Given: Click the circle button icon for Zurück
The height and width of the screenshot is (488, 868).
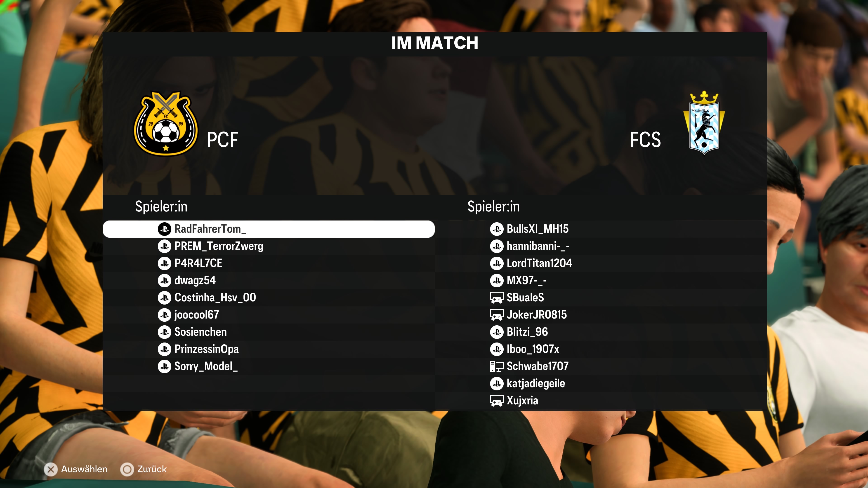Looking at the screenshot, I should point(127,469).
